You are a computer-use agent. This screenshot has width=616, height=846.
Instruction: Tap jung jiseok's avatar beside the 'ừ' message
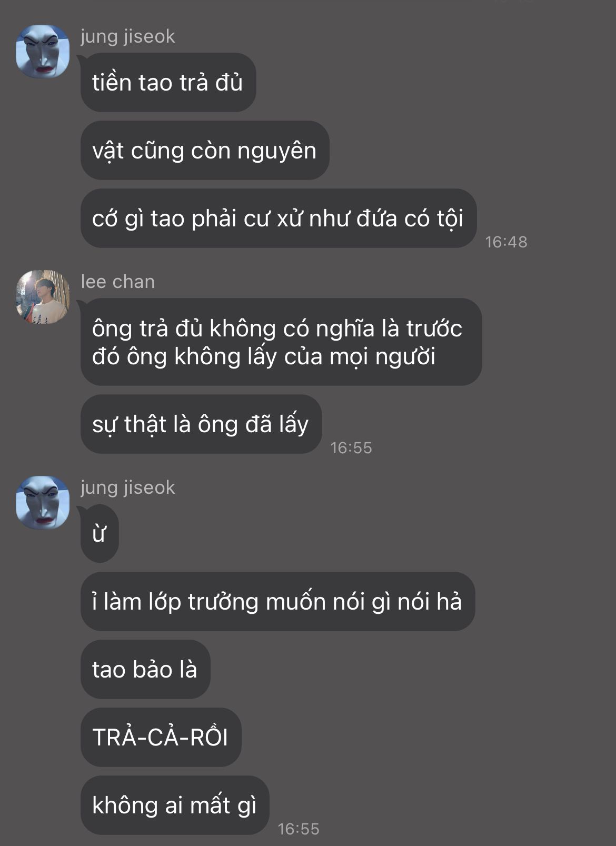click(43, 502)
